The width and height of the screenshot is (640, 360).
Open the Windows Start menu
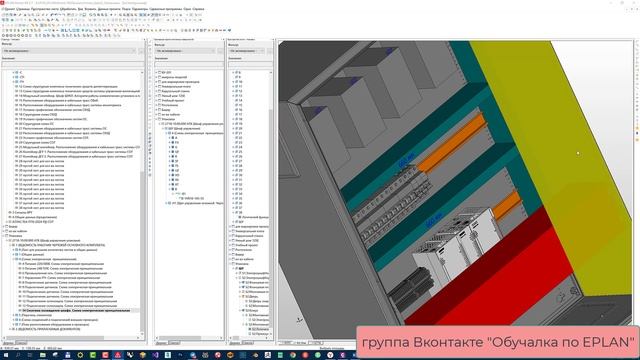[5, 355]
